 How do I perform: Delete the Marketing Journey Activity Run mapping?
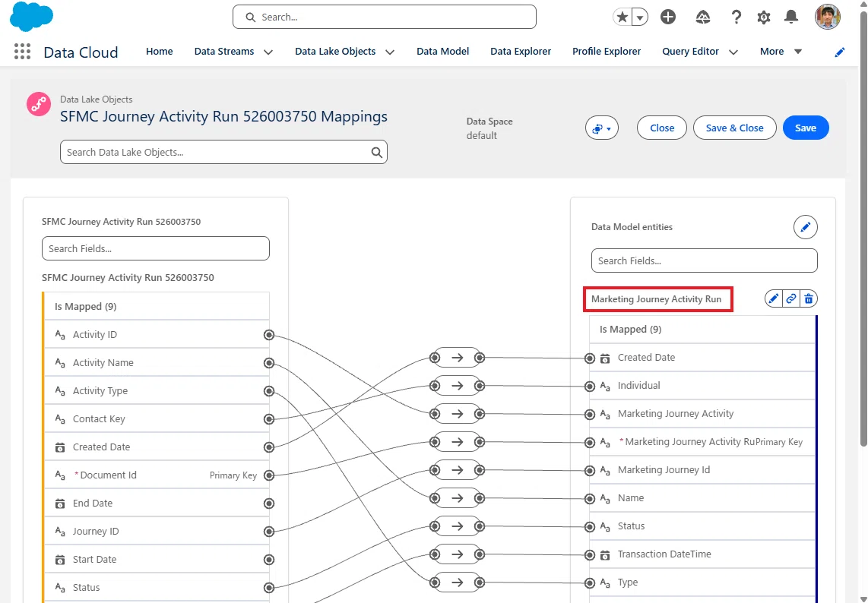tap(809, 298)
